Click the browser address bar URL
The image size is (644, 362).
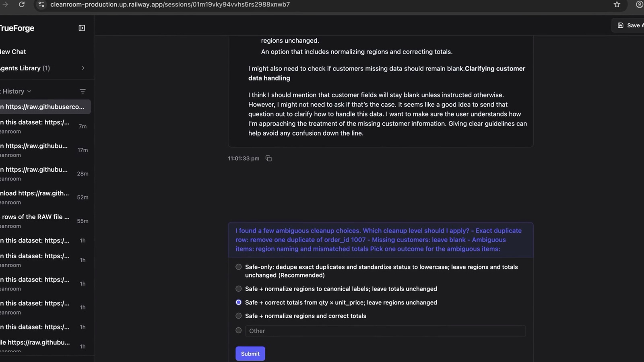[170, 4]
